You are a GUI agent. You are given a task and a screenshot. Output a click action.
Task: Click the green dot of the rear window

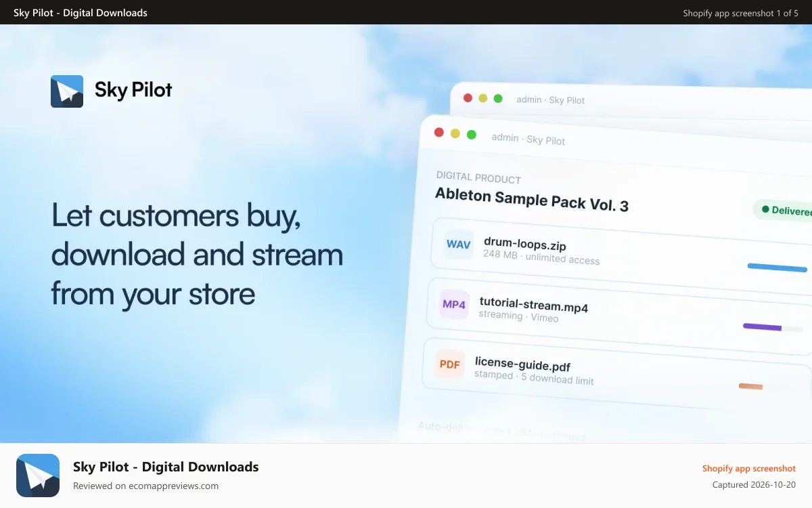click(498, 99)
